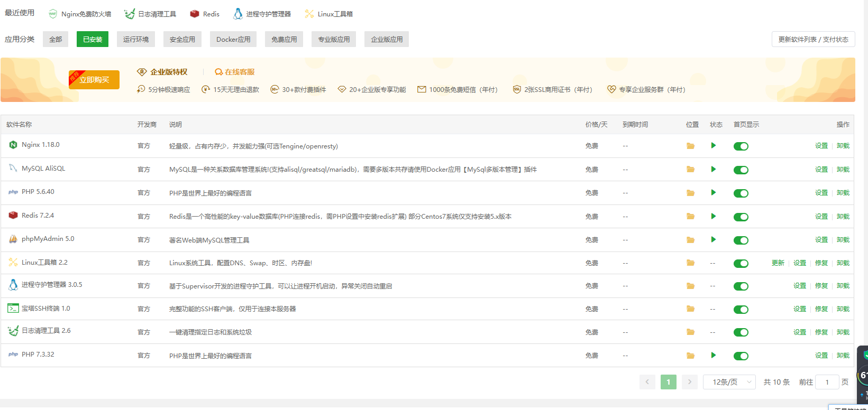Image resolution: width=868 pixels, height=410 pixels.
Task: Click MySQL AliSQL running status play icon
Action: pos(714,169)
